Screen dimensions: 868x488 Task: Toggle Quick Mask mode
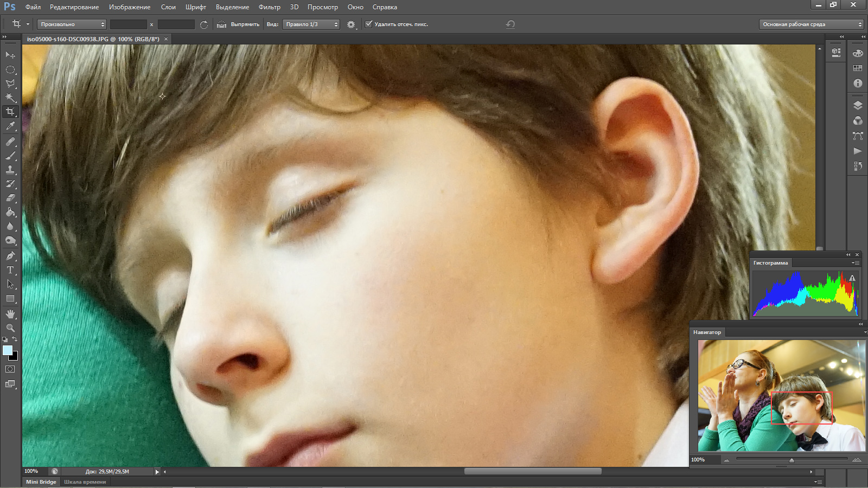point(10,369)
